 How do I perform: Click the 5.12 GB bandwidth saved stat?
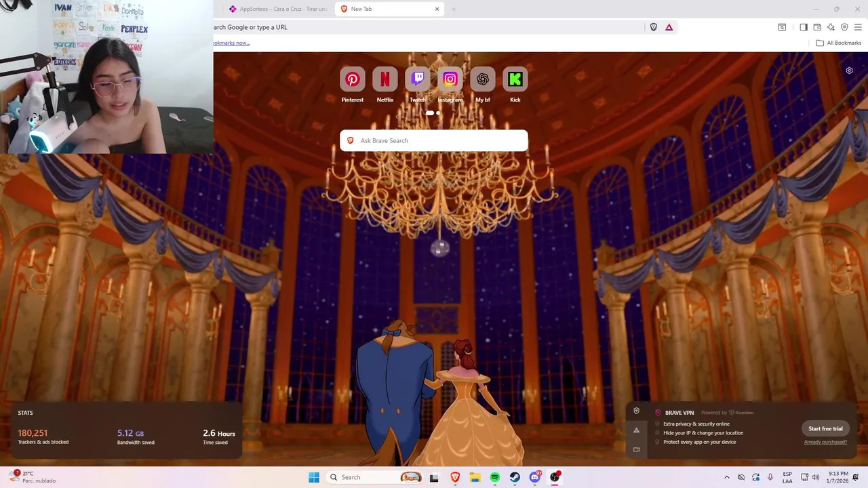[136, 436]
